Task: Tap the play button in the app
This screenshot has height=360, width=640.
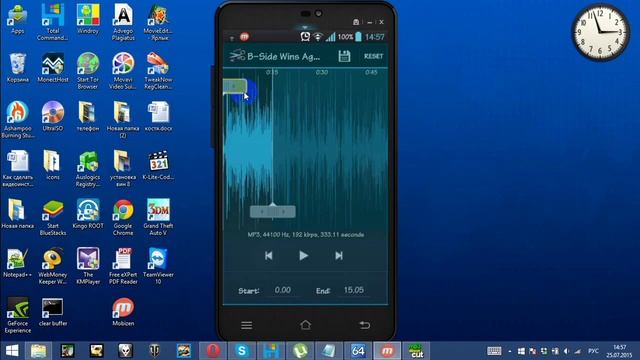Action: [303, 256]
